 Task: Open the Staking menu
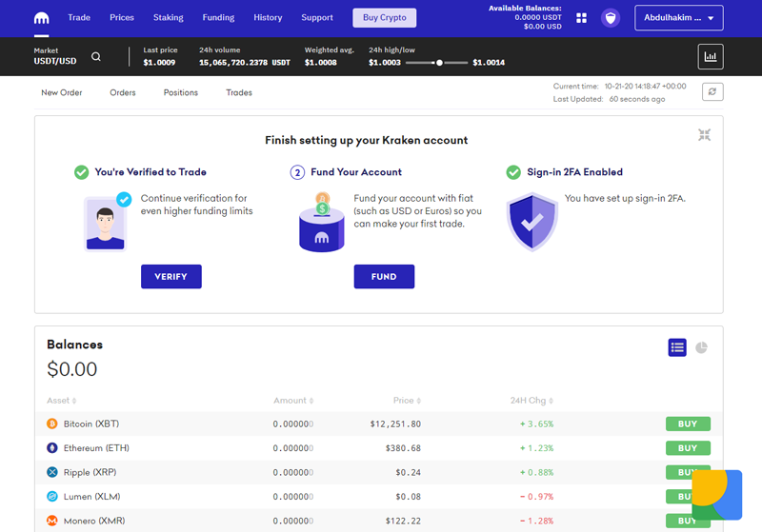[169, 17]
